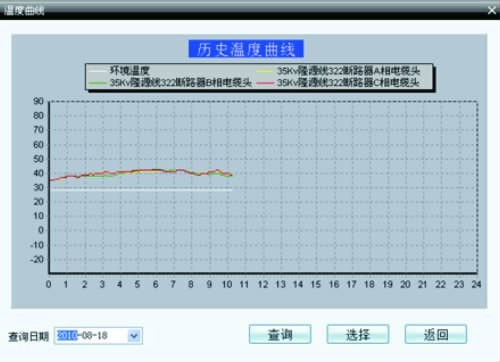Screen dimensions: 500x362
Task: Click the 90 label on the y-axis
Action: pos(38,101)
